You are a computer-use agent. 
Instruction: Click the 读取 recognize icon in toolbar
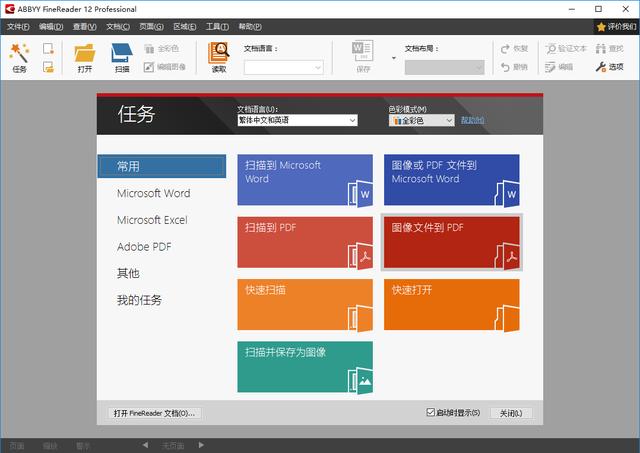click(x=218, y=55)
